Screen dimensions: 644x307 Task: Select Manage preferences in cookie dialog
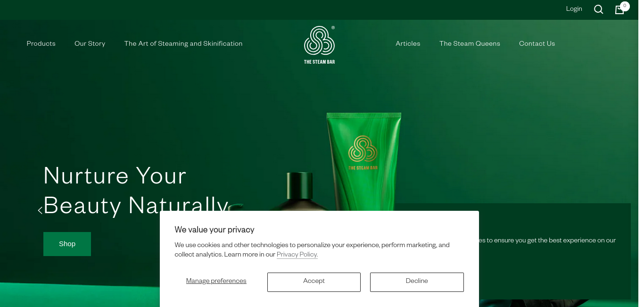click(216, 281)
